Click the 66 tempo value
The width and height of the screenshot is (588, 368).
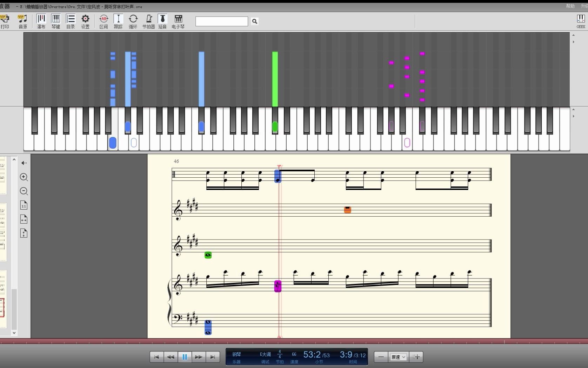(x=294, y=354)
